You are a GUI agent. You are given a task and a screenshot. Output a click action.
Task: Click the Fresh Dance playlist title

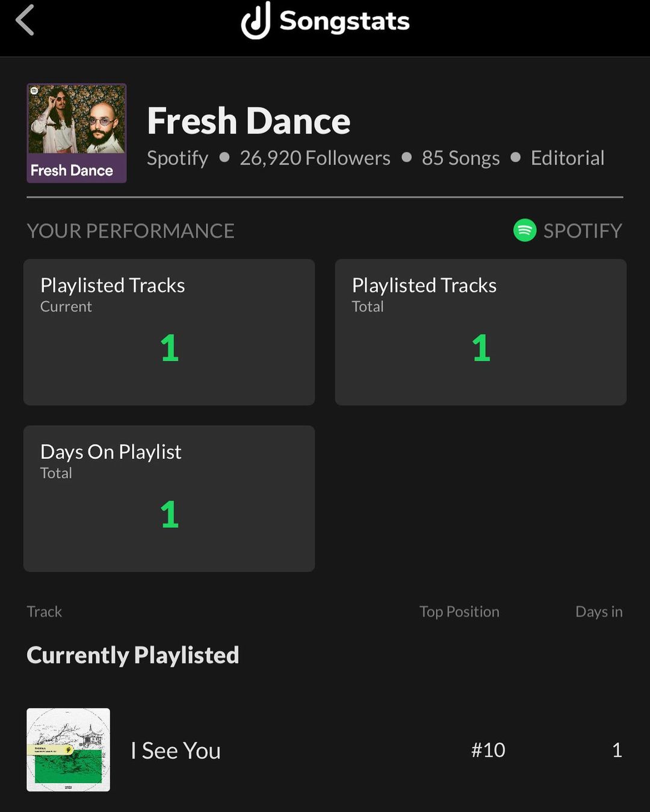pyautogui.click(x=249, y=121)
